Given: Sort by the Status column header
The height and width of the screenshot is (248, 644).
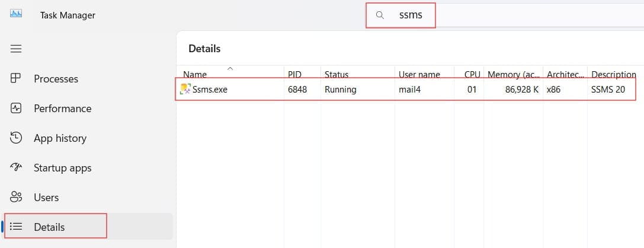Looking at the screenshot, I should coord(358,74).
